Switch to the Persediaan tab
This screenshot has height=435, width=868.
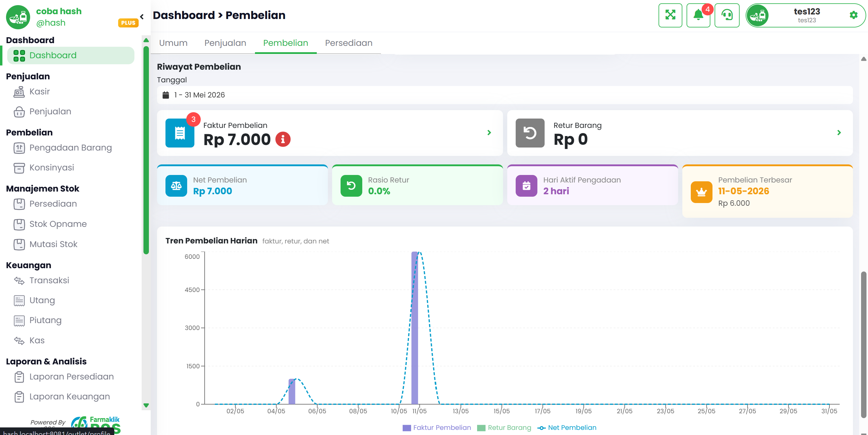348,43
